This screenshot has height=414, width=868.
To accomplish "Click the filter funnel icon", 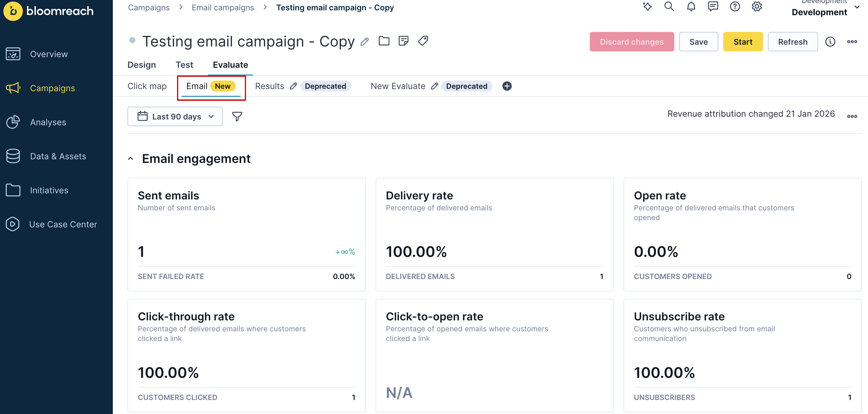I will (237, 116).
